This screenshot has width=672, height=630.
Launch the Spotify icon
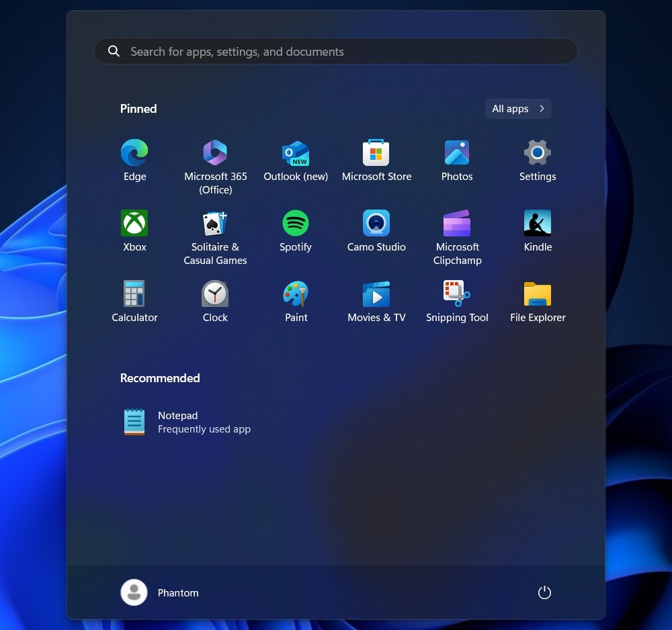[x=296, y=223]
